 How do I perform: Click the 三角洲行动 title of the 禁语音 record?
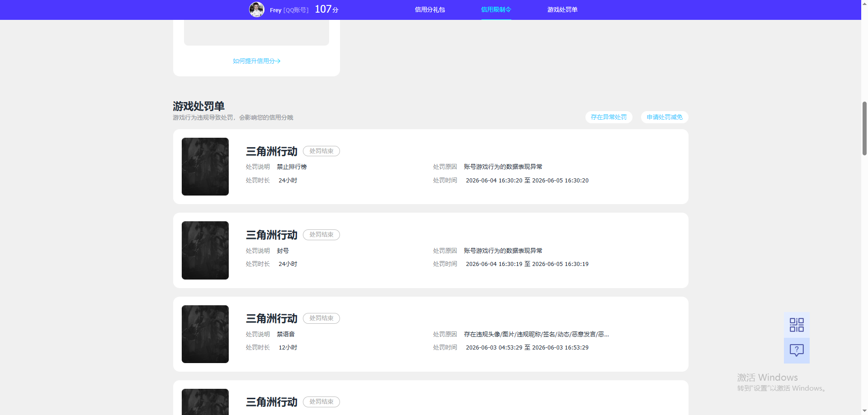(x=272, y=318)
